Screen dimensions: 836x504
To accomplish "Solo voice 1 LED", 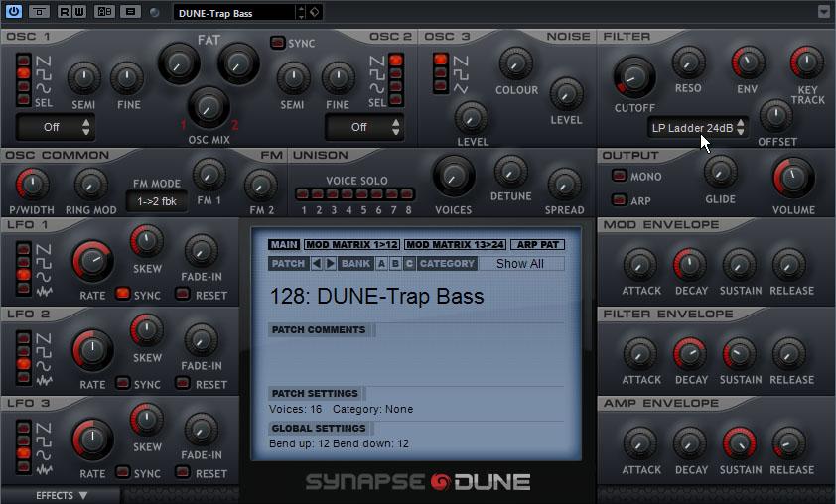I will point(302,193).
